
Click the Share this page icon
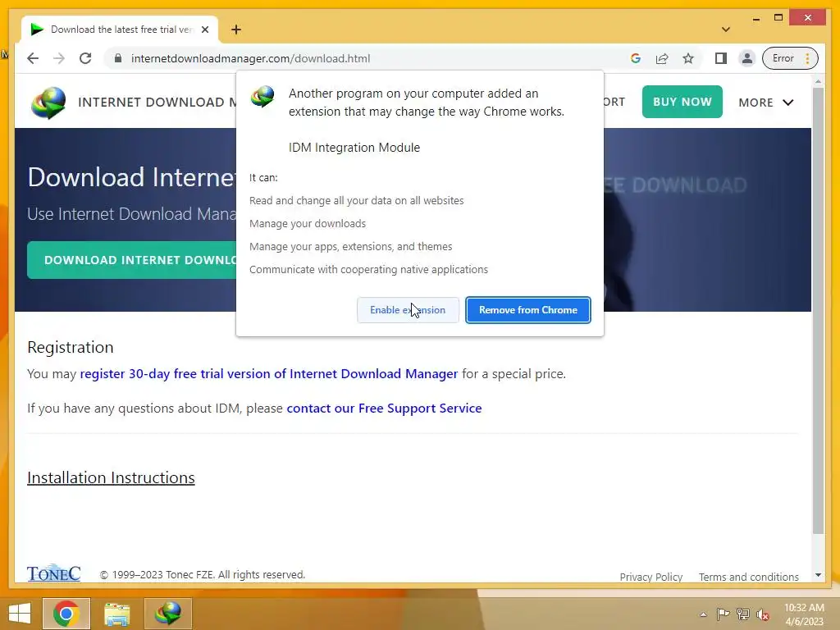click(662, 58)
